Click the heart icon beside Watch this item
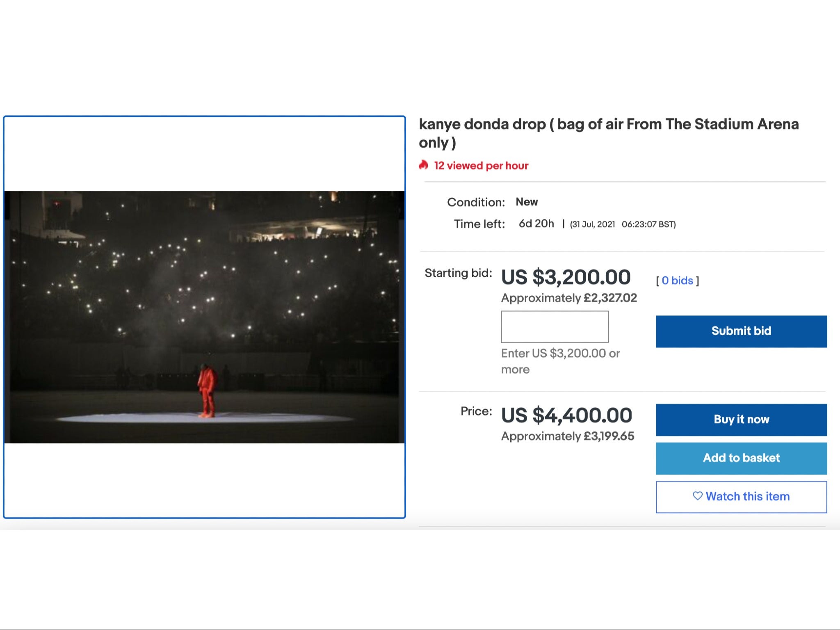840x630 pixels. tap(697, 496)
